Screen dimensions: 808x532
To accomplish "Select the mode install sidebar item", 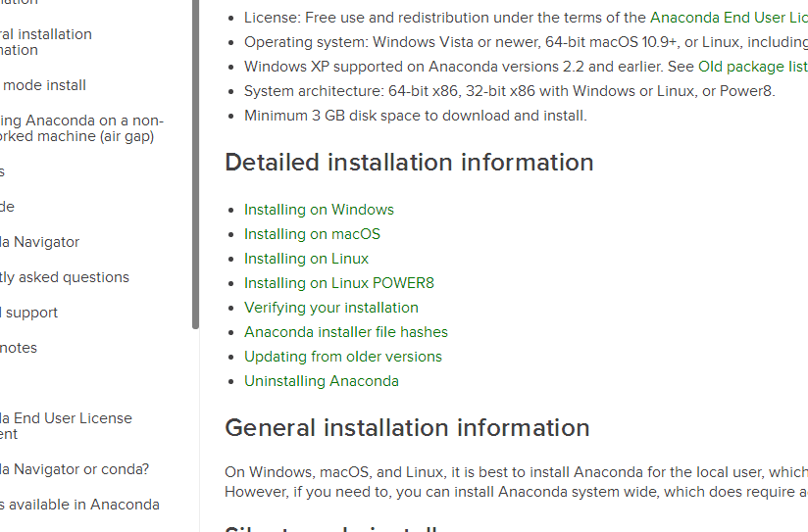I will 43,85.
